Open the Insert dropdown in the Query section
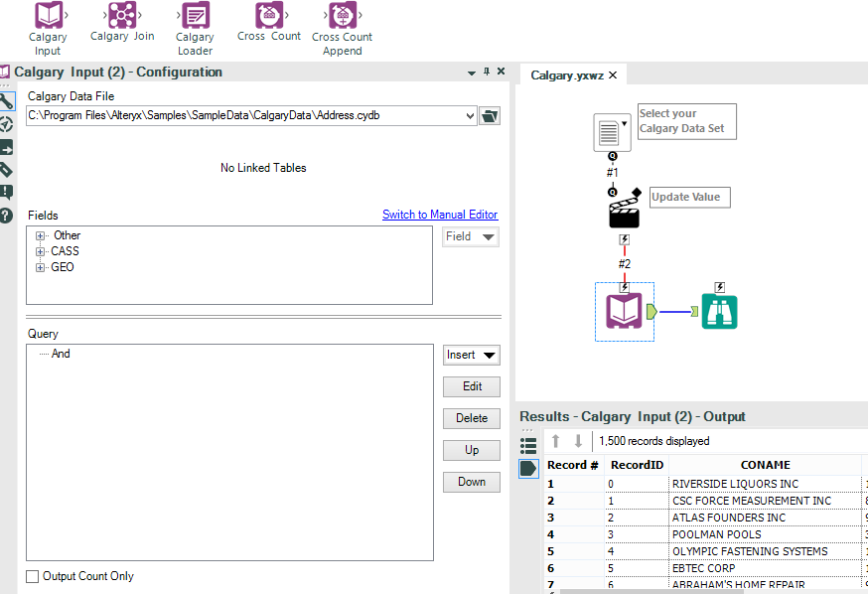 click(471, 355)
